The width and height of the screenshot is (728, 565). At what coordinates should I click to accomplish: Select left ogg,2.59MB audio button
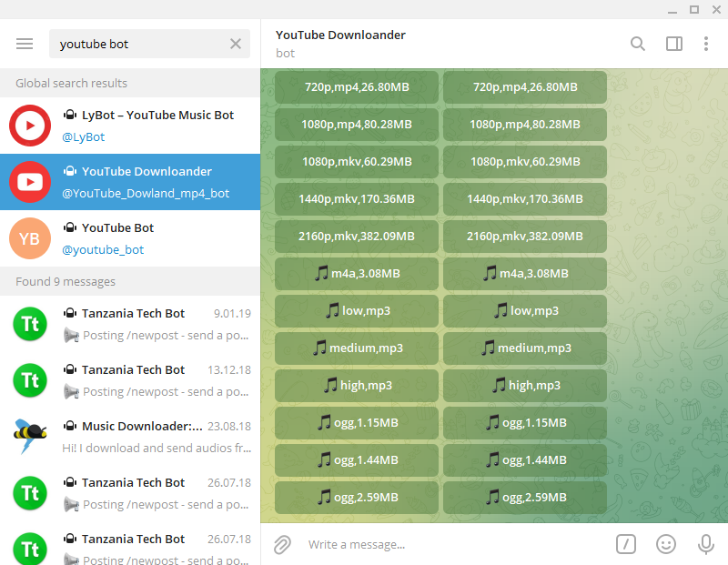(357, 498)
